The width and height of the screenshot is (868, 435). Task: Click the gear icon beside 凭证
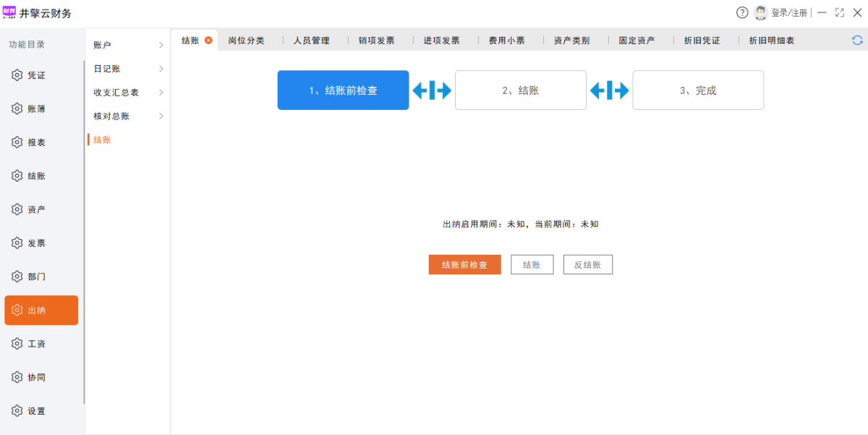[17, 75]
